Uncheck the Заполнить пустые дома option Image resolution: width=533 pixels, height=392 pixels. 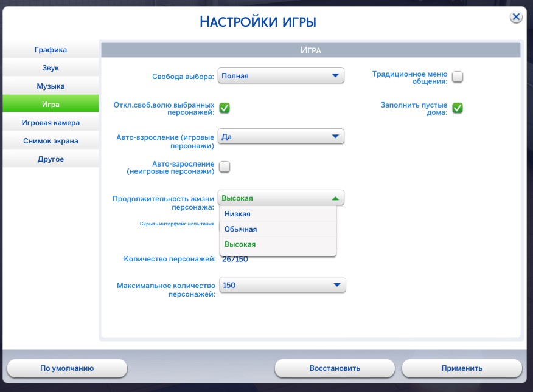tap(457, 108)
